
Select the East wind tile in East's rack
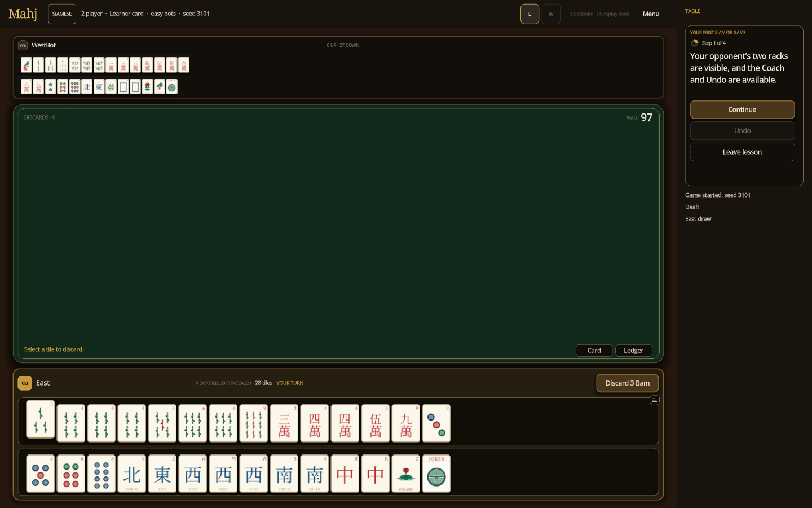pos(162,474)
